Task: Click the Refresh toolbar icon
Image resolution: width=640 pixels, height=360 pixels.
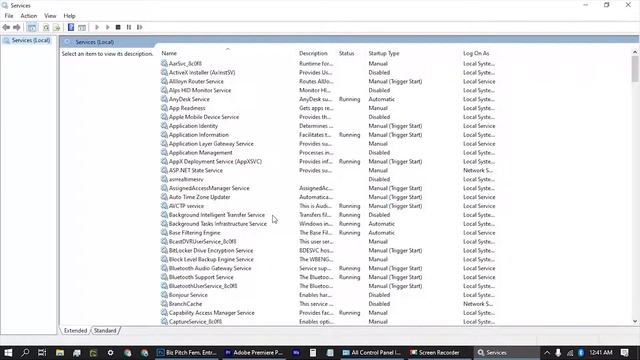Action: coord(46,27)
